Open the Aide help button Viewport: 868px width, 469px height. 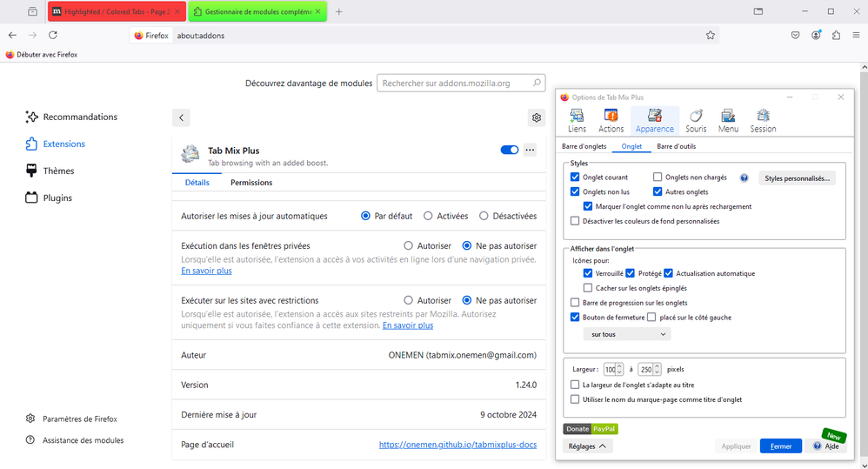[826, 446]
